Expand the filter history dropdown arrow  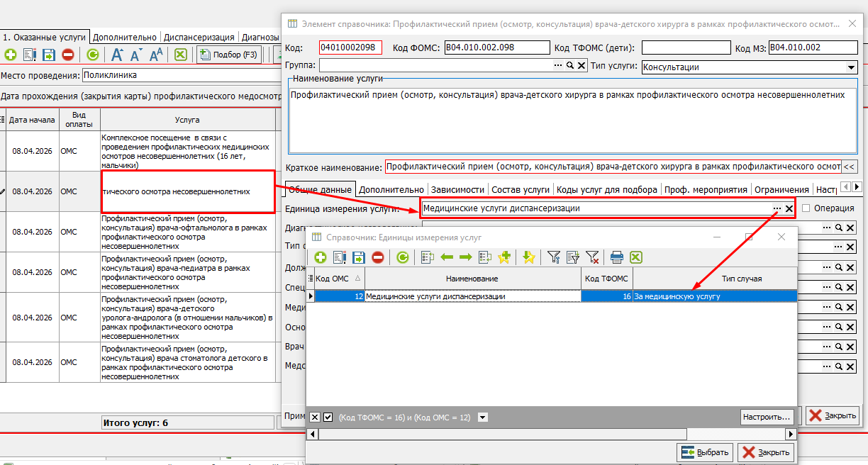483,418
